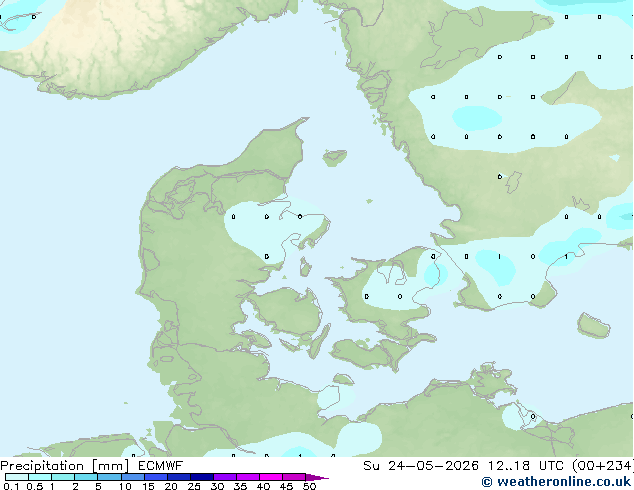Click the 35–40 mm legend swatch

click(x=247, y=477)
